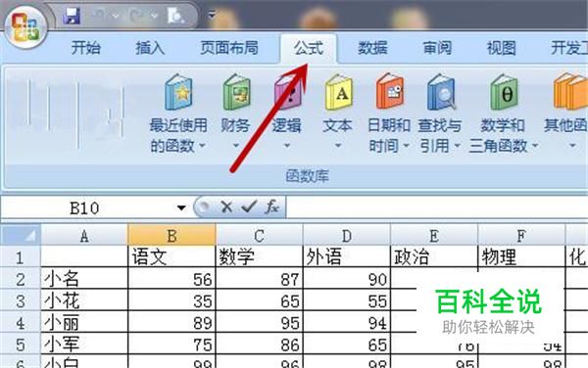Click cell B2 showing 56
This screenshot has width=588, height=368.
tap(171, 279)
